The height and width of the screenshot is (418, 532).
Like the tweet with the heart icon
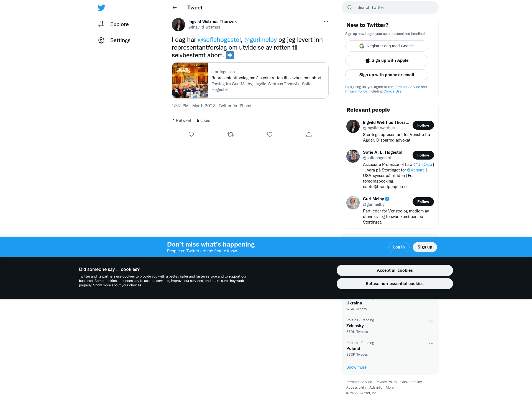[270, 134]
